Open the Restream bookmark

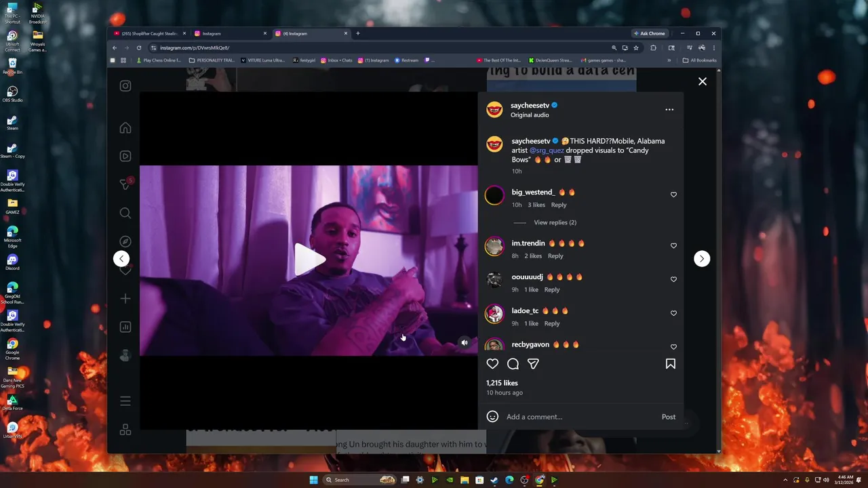[407, 60]
